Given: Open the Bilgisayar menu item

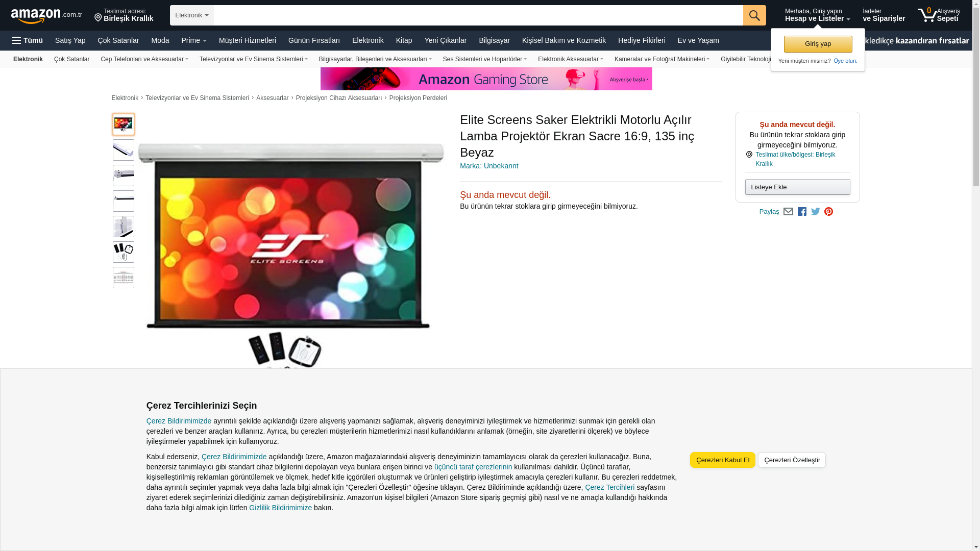Looking at the screenshot, I should point(494,40).
